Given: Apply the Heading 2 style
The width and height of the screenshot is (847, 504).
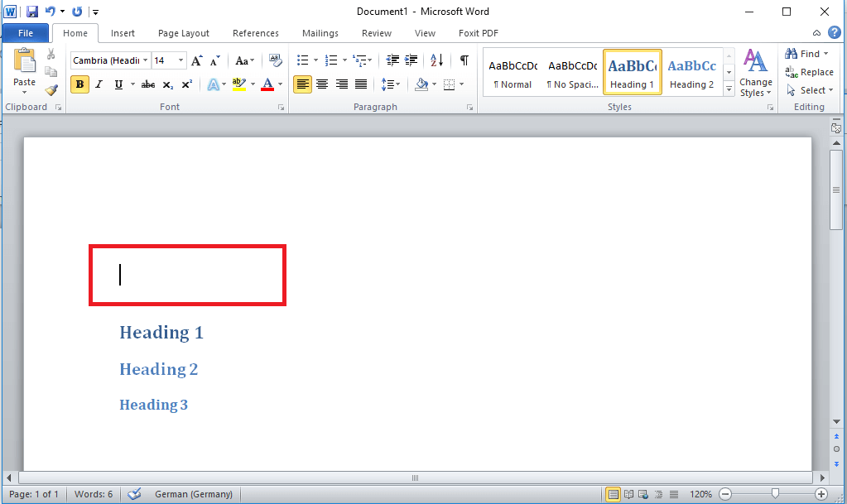Looking at the screenshot, I should (691, 73).
